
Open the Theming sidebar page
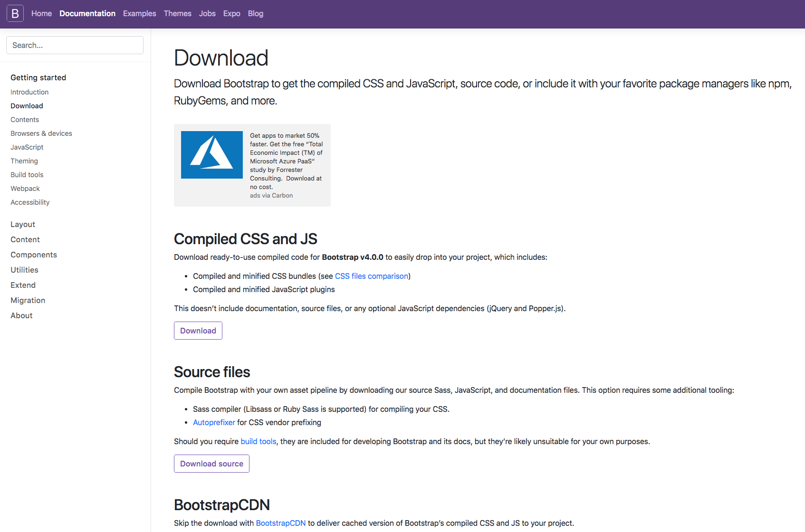[x=24, y=161]
